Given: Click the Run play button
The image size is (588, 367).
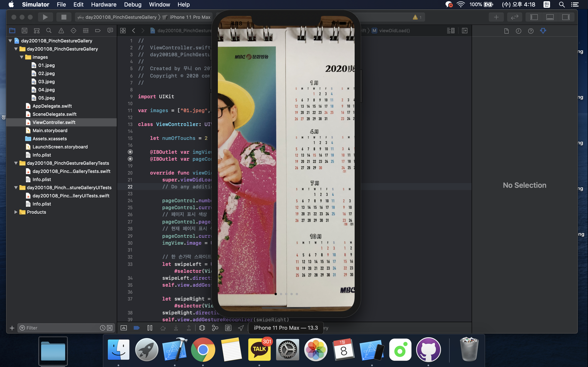Looking at the screenshot, I should click(45, 17).
